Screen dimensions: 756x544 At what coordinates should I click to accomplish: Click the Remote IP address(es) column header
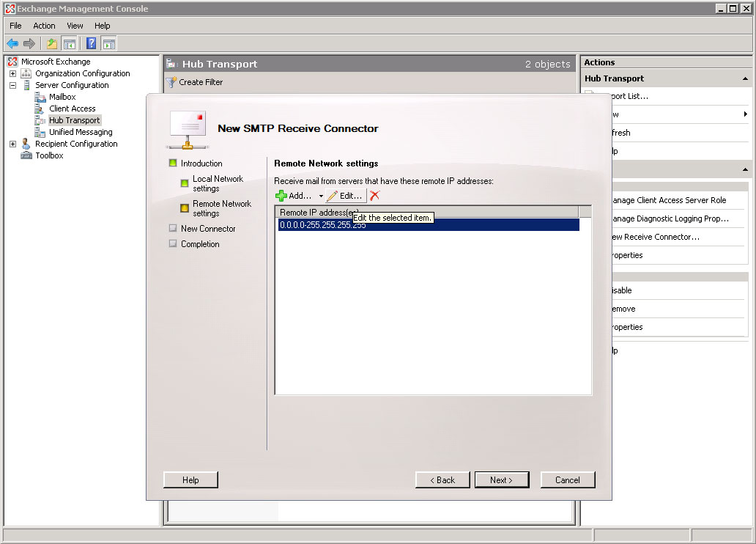click(426, 212)
